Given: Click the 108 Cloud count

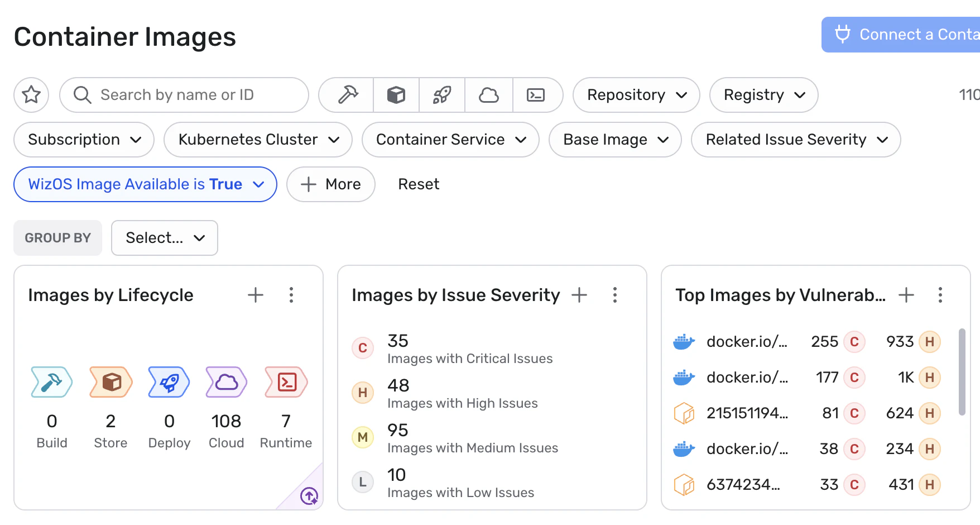Looking at the screenshot, I should (226, 421).
